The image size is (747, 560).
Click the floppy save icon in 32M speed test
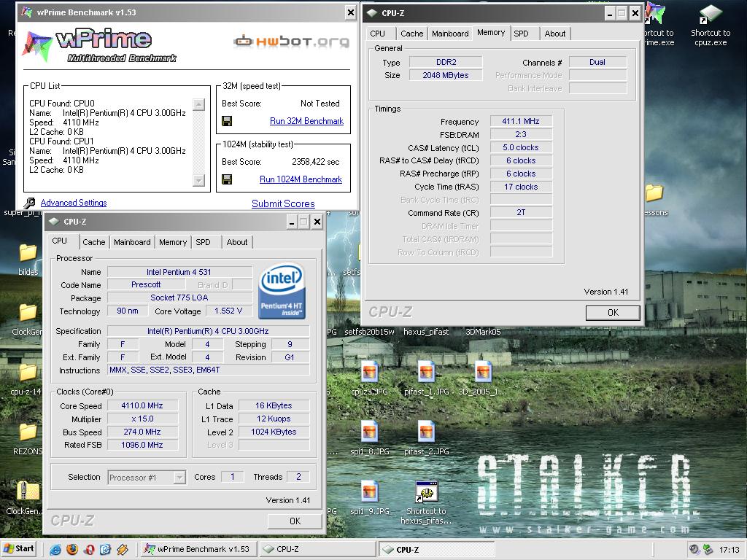(228, 121)
